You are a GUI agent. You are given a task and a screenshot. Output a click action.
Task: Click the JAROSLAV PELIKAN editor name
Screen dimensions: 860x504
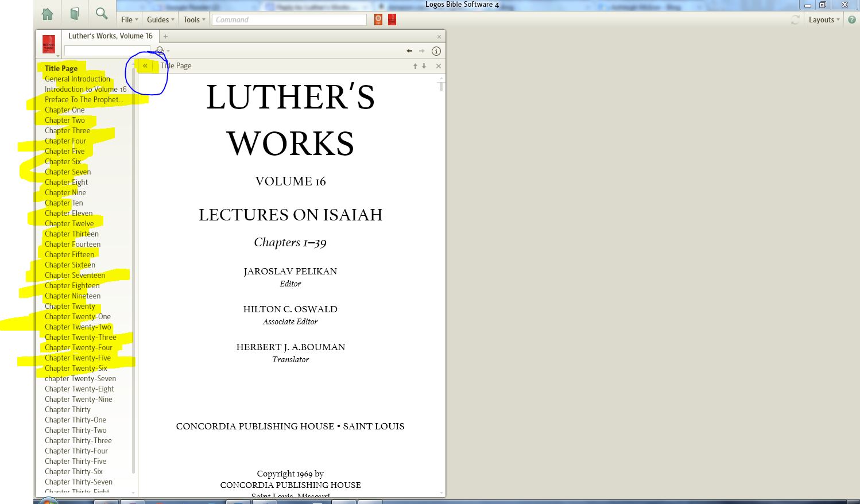tap(290, 271)
